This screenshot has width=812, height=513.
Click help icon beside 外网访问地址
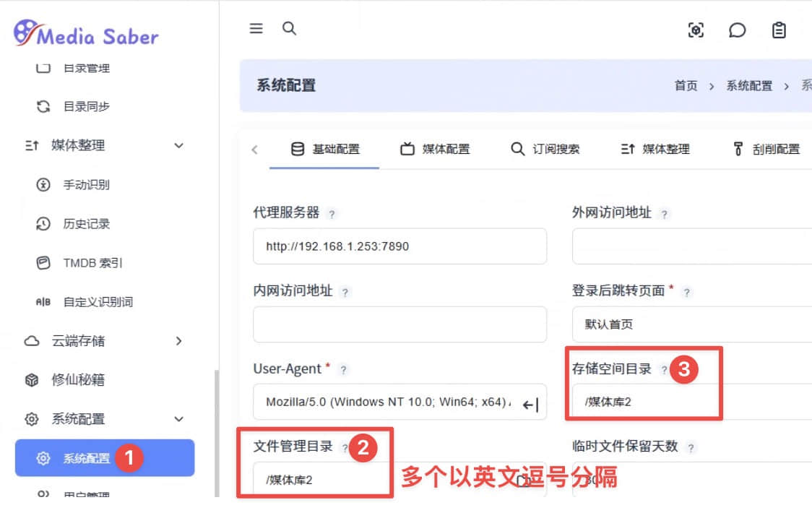tap(665, 215)
